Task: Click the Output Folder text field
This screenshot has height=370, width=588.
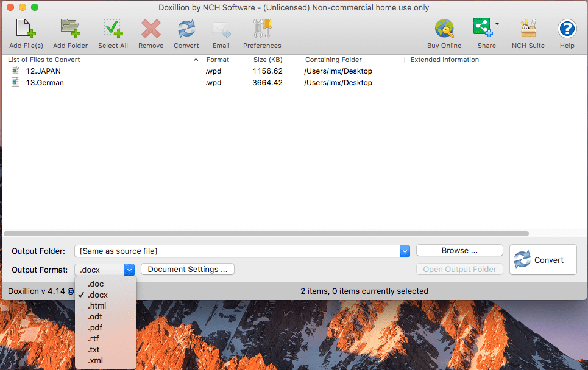Action: pyautogui.click(x=237, y=251)
